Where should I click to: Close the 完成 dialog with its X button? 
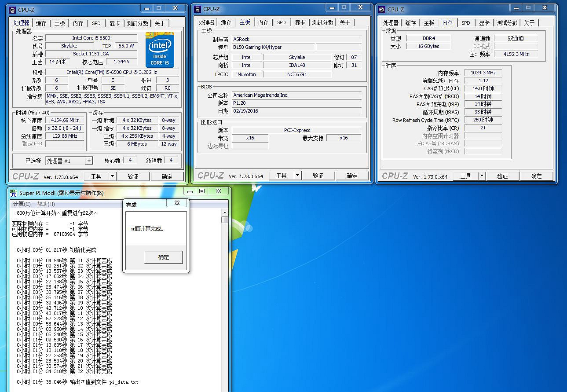177,203
